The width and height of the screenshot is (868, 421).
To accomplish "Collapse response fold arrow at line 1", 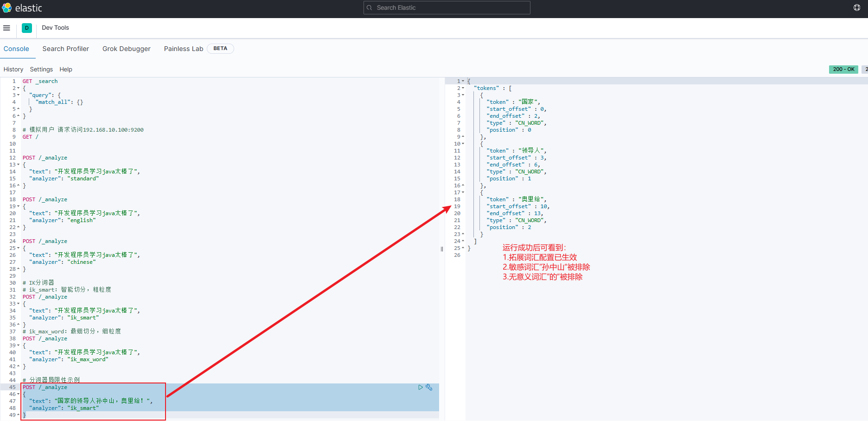I will click(x=463, y=81).
